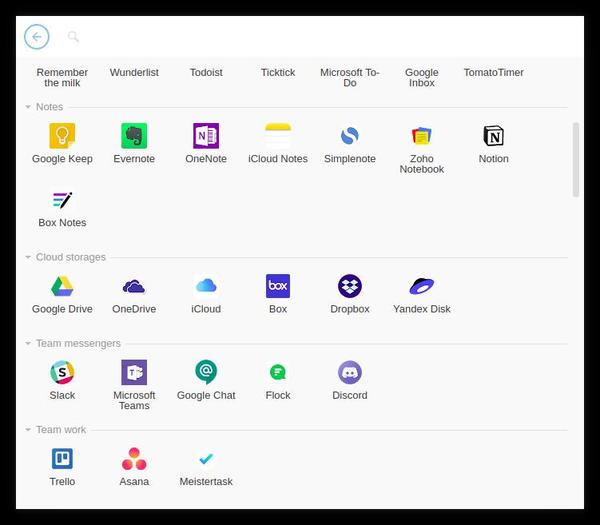The width and height of the screenshot is (600, 525).
Task: Open the search magnifier icon
Action: click(x=73, y=37)
